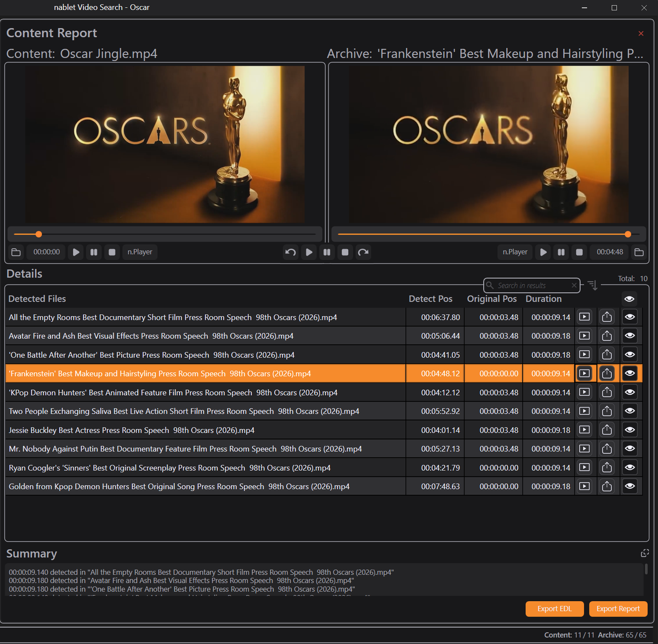Export the Jessie Buckley Best Actress row
This screenshot has width=658, height=644.
coord(607,430)
